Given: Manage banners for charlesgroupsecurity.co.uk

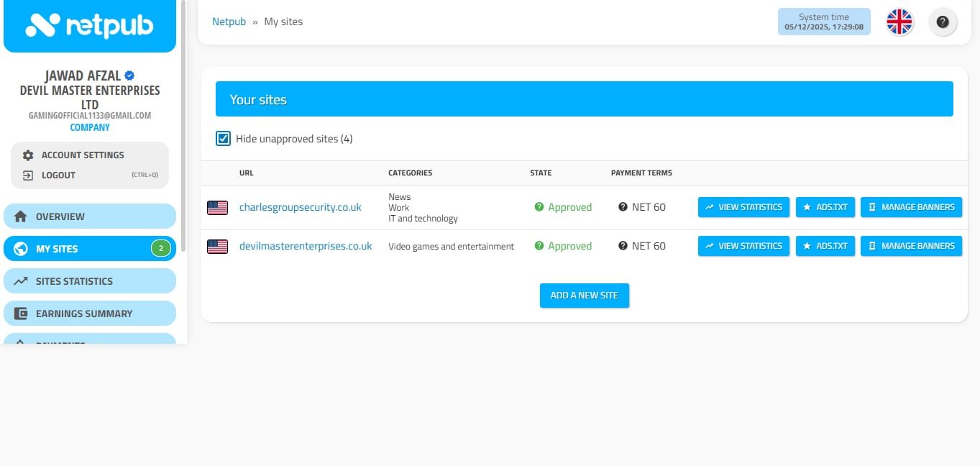Looking at the screenshot, I should (911, 207).
